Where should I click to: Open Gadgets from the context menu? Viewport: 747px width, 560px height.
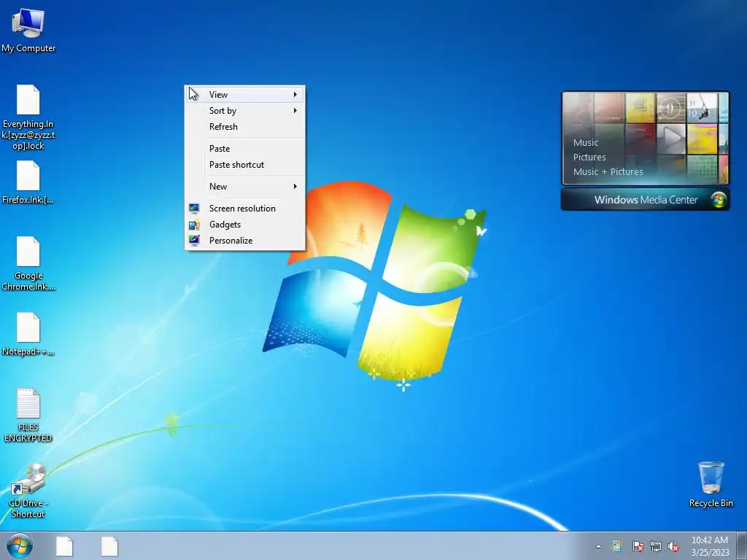pyautogui.click(x=245, y=225)
